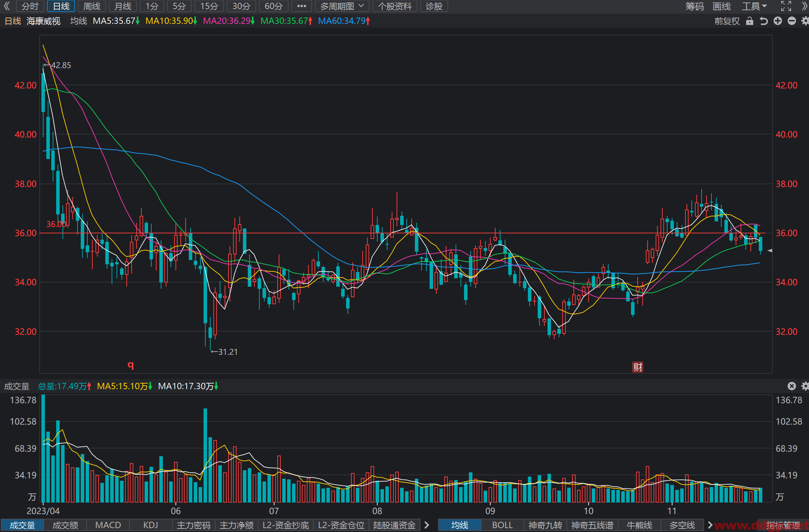
Task: Click the undo arrow icon in chart toolbar
Action: [763, 21]
